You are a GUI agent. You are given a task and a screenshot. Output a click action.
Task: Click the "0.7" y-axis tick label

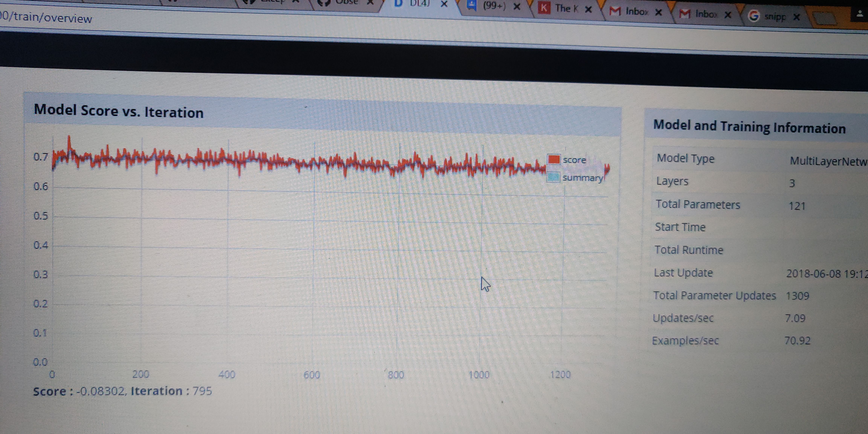[x=41, y=157]
